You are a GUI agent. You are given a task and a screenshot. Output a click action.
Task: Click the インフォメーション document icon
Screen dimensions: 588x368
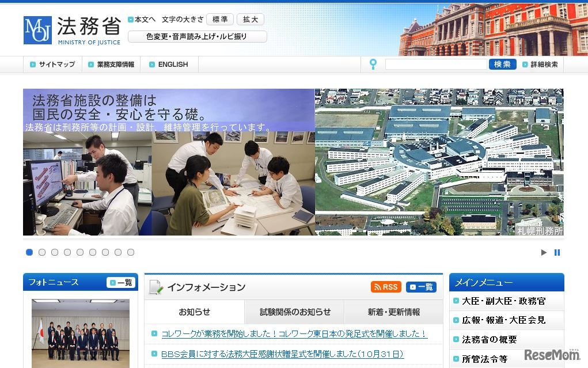tap(156, 287)
